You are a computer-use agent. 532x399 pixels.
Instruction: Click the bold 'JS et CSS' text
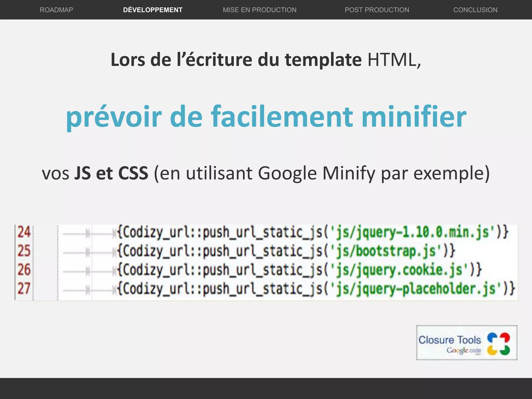click(x=111, y=173)
